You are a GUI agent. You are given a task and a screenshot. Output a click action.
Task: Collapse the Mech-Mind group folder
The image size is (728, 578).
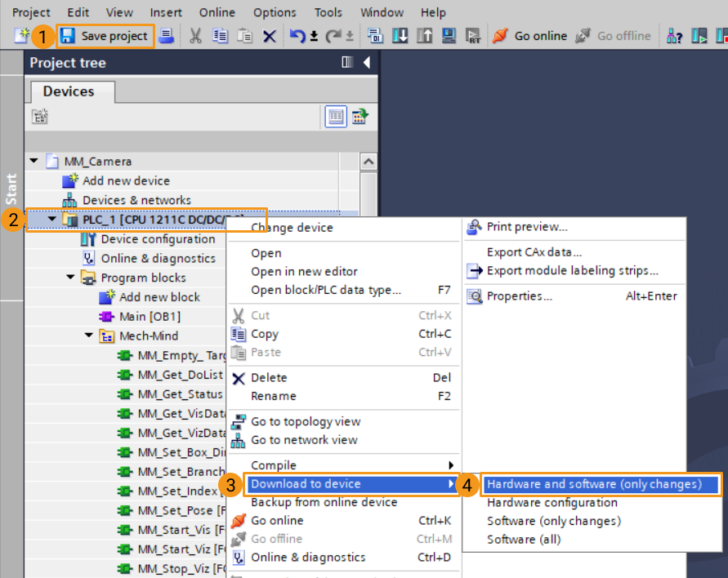[x=89, y=336]
